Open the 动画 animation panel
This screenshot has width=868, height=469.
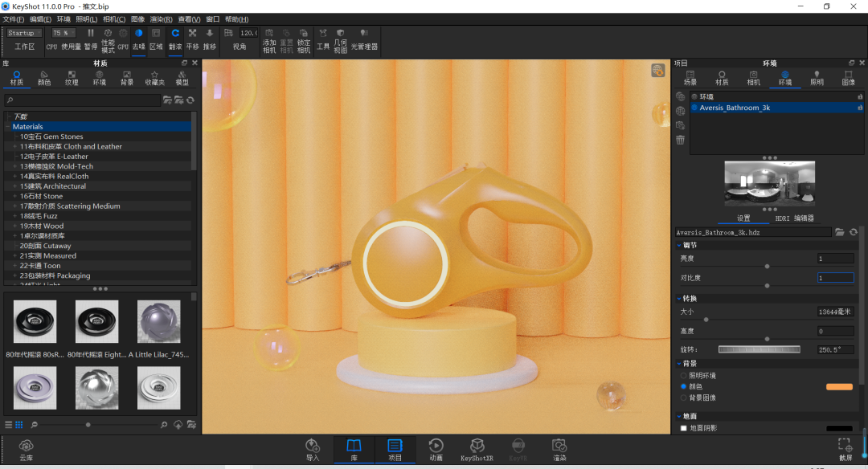[436, 449]
